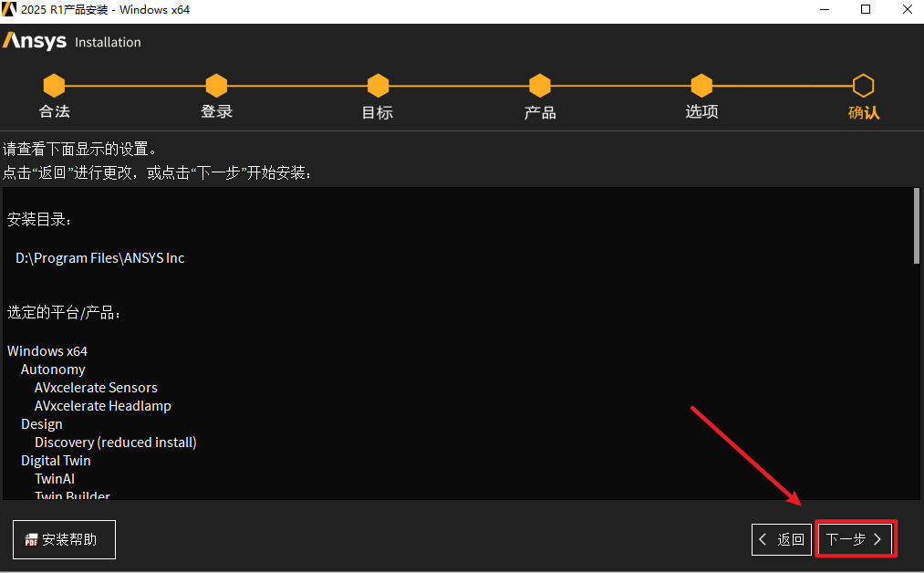
Task: Click the AVxcelerate Sensors entry
Action: coord(96,388)
